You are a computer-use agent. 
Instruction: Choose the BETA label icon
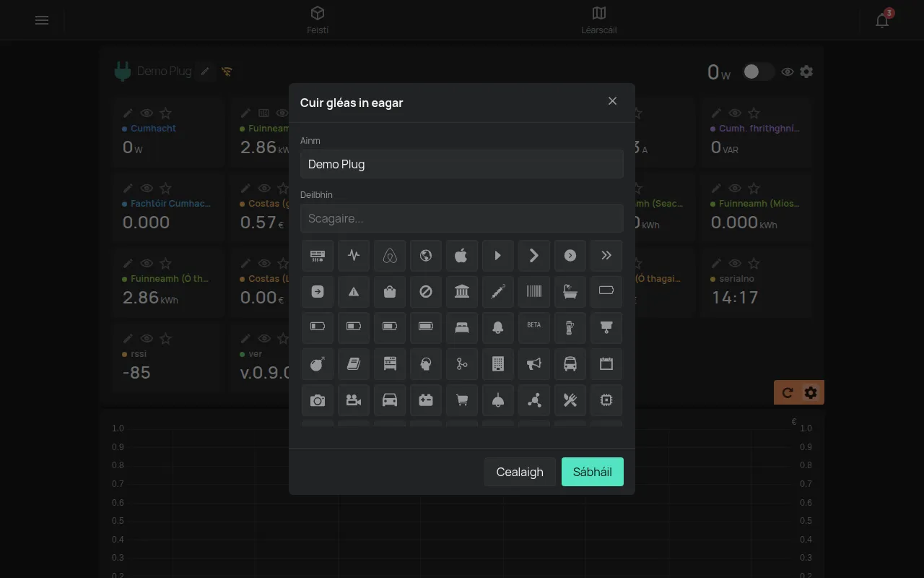click(x=534, y=327)
